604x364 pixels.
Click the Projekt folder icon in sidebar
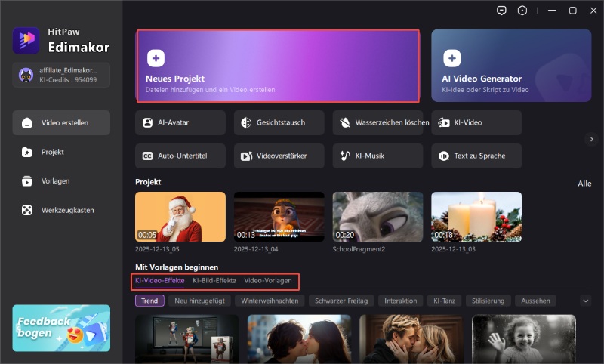coord(27,152)
